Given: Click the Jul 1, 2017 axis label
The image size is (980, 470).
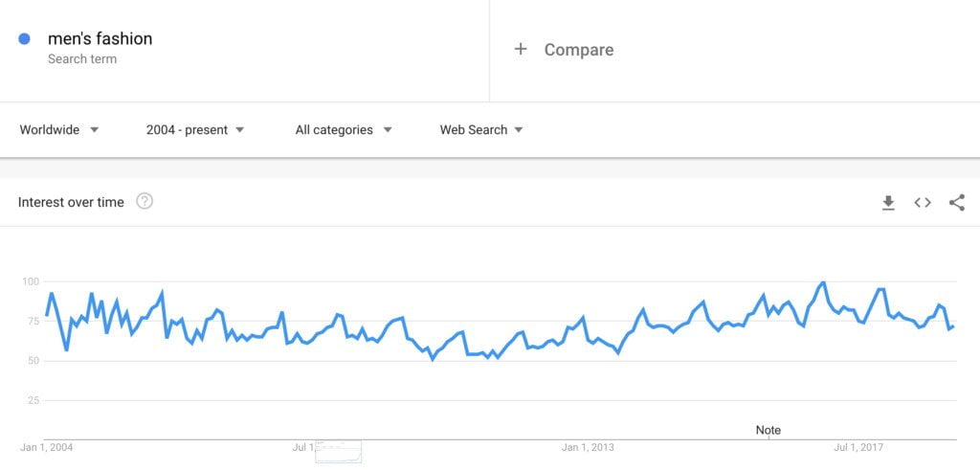Looking at the screenshot, I should [861, 447].
